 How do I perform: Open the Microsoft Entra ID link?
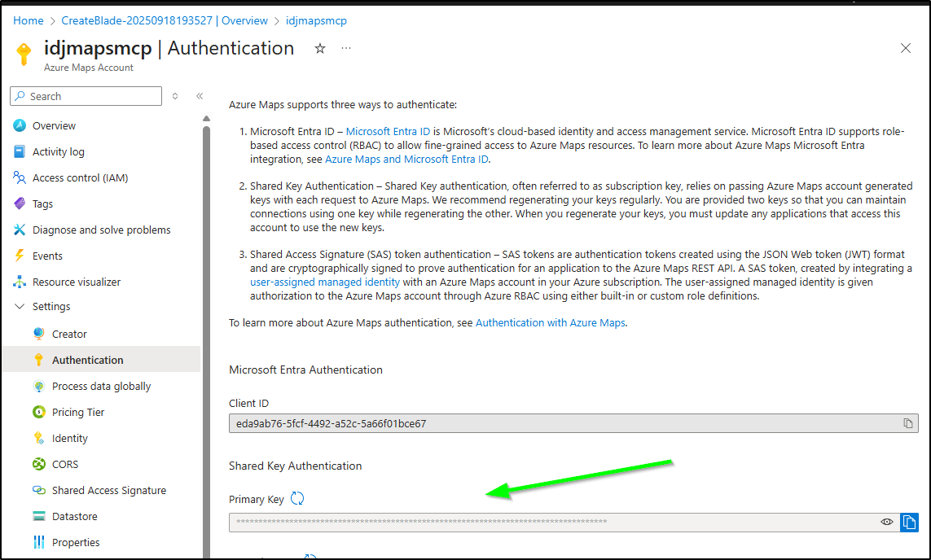tap(388, 131)
